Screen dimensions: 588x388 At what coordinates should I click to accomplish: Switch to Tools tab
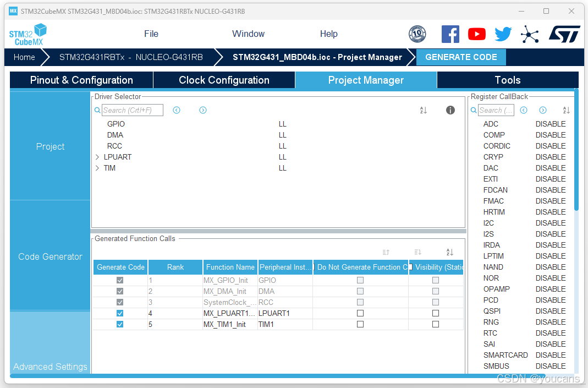pyautogui.click(x=508, y=80)
